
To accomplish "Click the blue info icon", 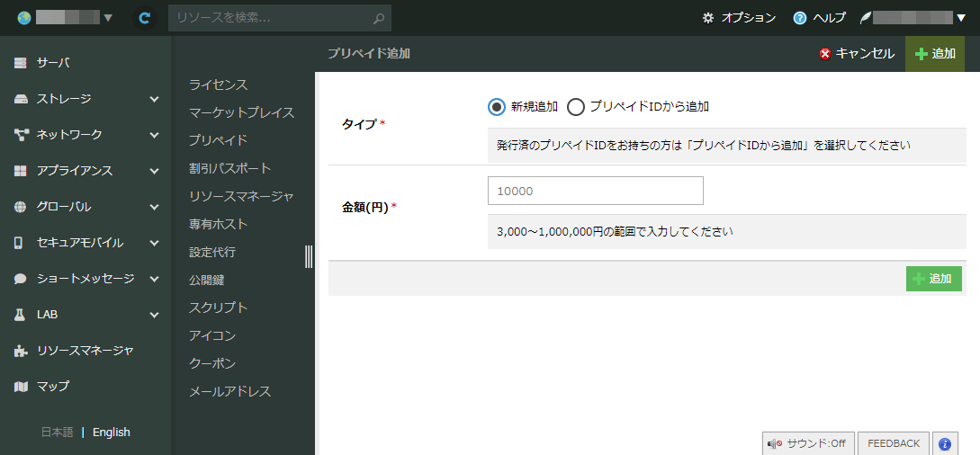I will [944, 443].
